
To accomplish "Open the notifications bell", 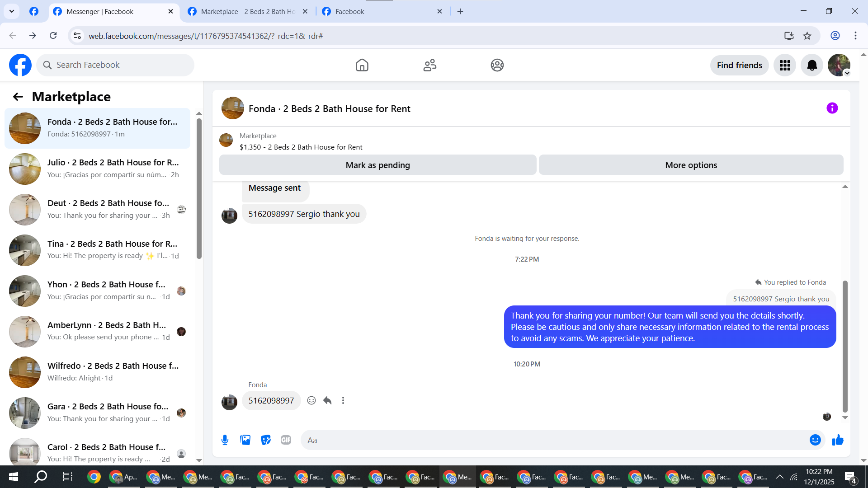I will [x=812, y=65].
